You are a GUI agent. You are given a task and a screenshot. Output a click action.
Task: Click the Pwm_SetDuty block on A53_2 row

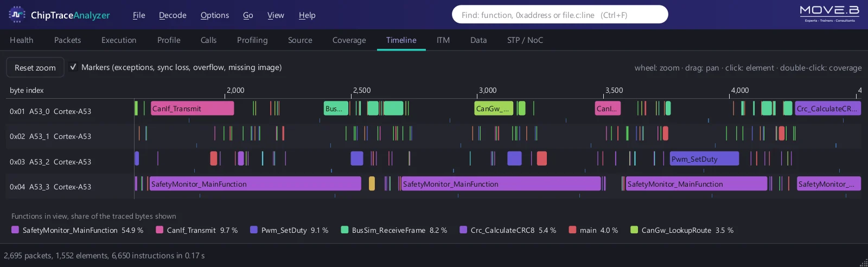coord(704,158)
